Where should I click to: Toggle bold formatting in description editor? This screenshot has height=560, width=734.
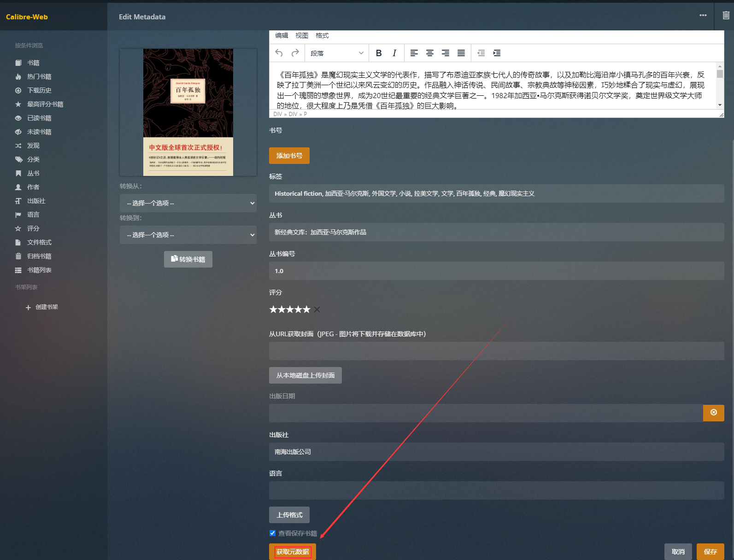(x=379, y=53)
